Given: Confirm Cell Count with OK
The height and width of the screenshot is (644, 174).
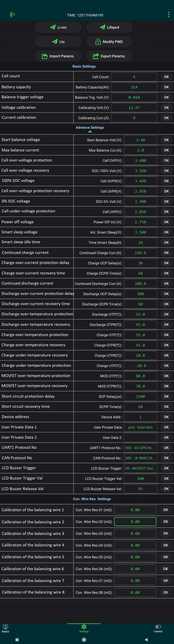Looking at the screenshot, I should 166,77.
